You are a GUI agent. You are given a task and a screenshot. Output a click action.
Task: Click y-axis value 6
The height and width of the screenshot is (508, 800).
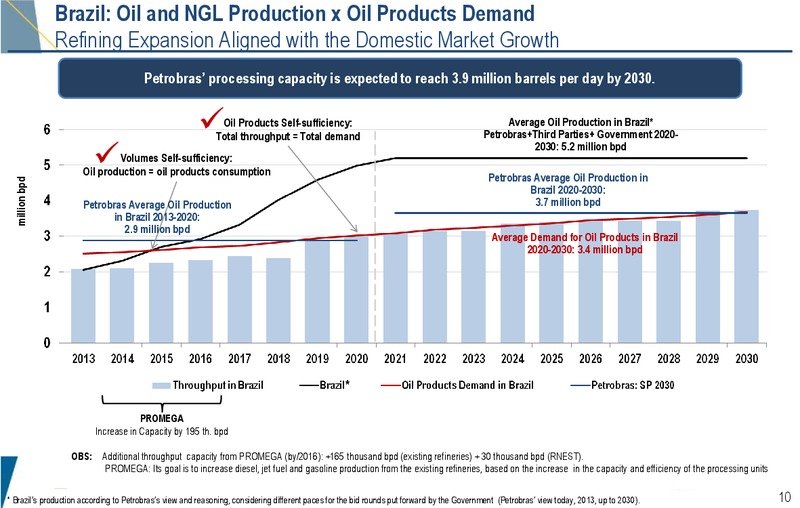[x=47, y=130]
